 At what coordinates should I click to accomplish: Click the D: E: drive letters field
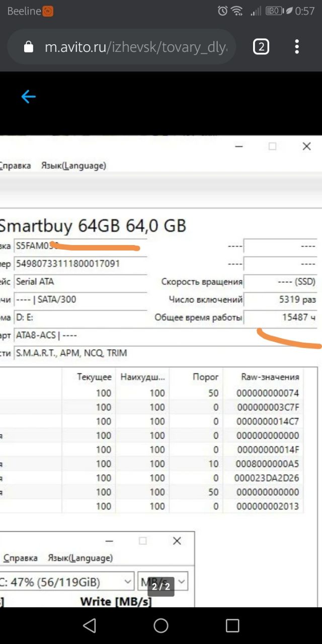click(x=80, y=317)
